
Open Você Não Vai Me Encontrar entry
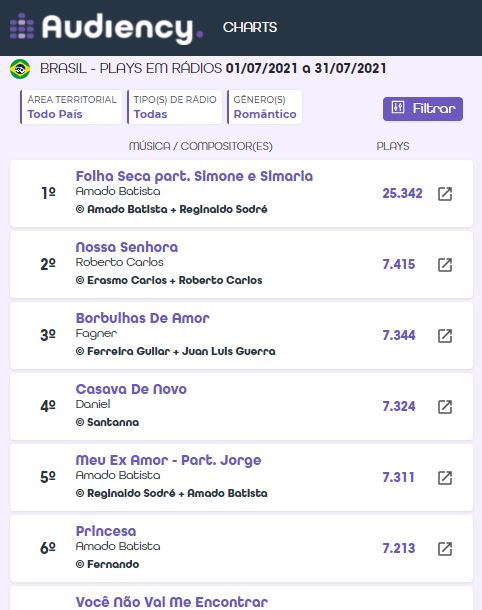[x=172, y=602]
